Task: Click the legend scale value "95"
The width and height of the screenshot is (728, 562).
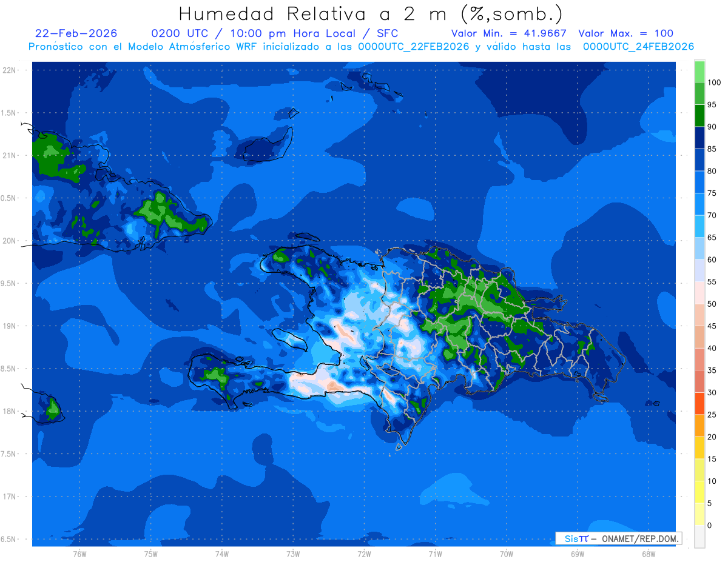Action: [x=712, y=104]
